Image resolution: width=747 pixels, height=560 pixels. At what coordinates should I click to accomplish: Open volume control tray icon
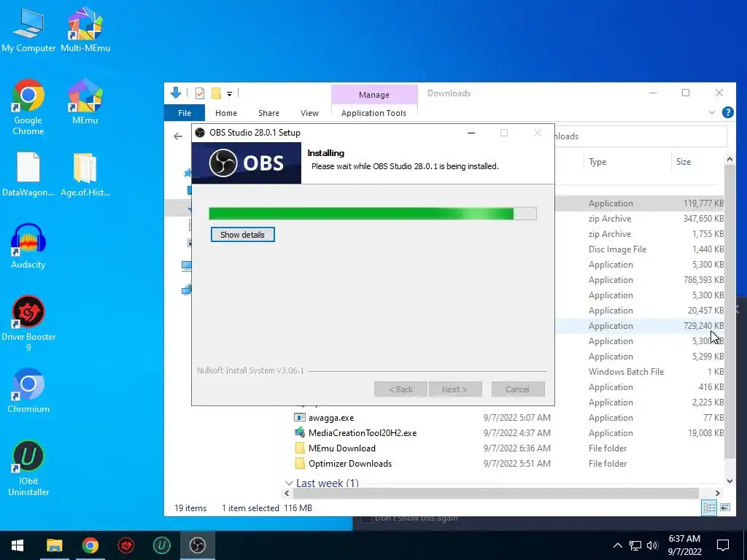click(652, 545)
